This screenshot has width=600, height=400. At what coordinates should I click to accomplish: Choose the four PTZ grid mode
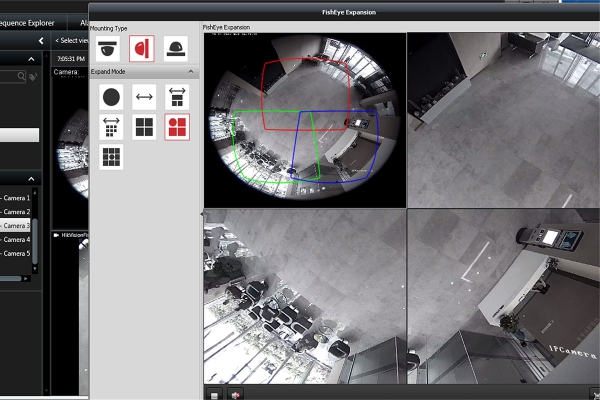144,127
